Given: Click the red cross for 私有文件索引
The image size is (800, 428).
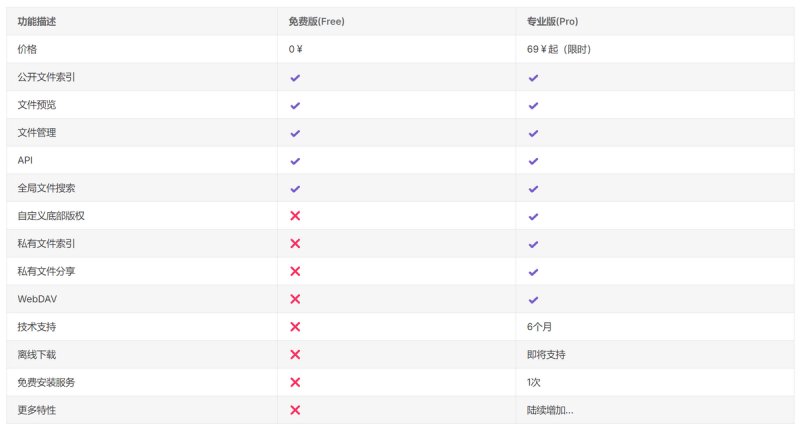Looking at the screenshot, I should [295, 244].
